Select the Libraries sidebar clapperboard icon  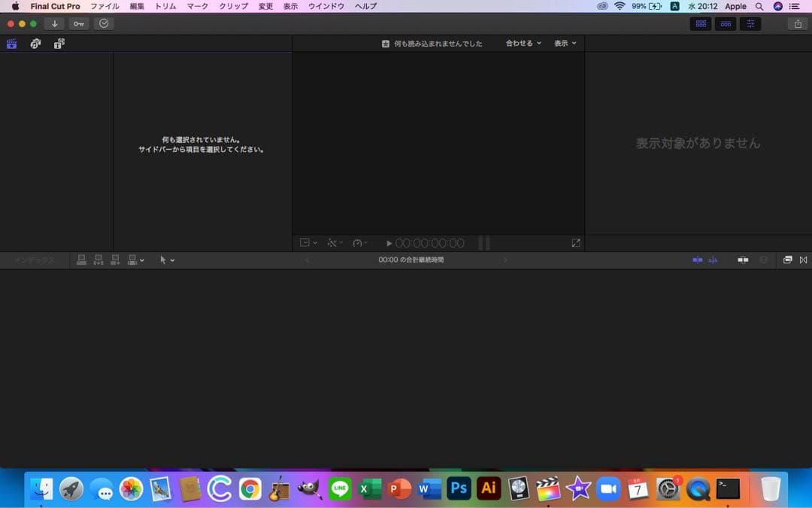11,44
